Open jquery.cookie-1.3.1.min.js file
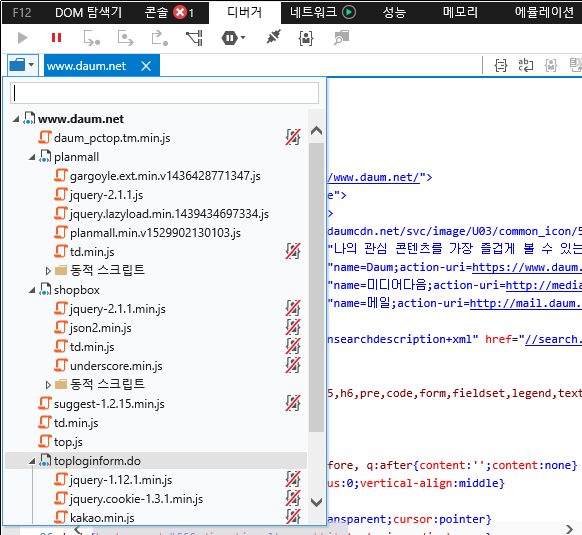 coord(136,499)
